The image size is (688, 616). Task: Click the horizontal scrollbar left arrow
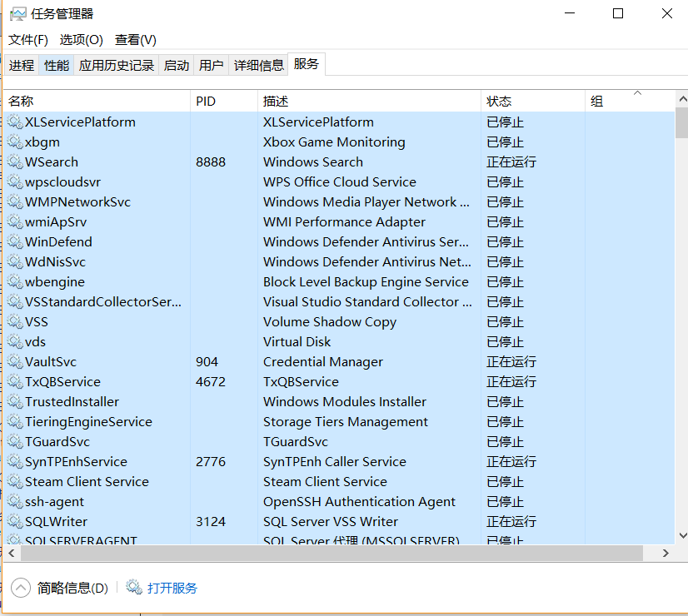click(x=12, y=553)
